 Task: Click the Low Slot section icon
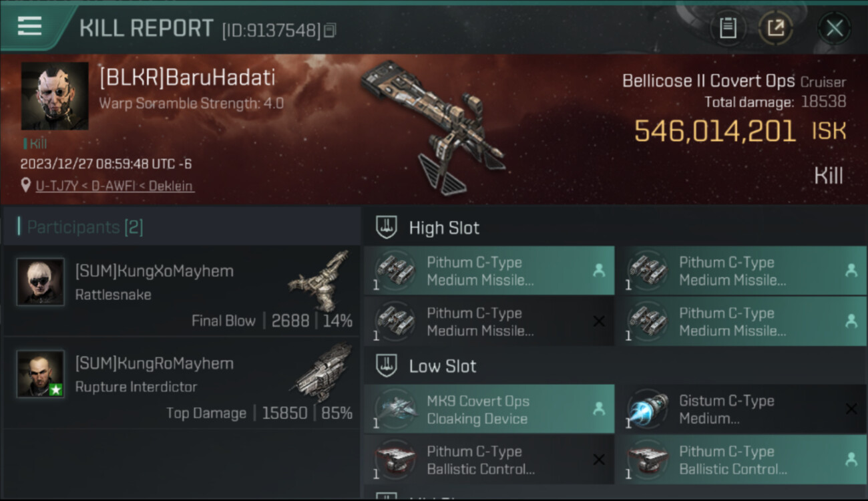pos(387,365)
